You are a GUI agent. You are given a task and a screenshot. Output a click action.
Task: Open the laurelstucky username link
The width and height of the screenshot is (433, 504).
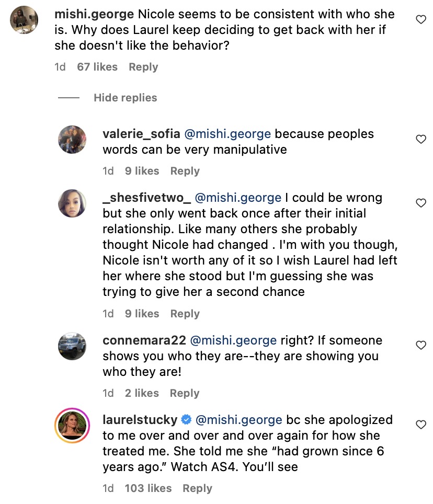pyautogui.click(x=139, y=420)
